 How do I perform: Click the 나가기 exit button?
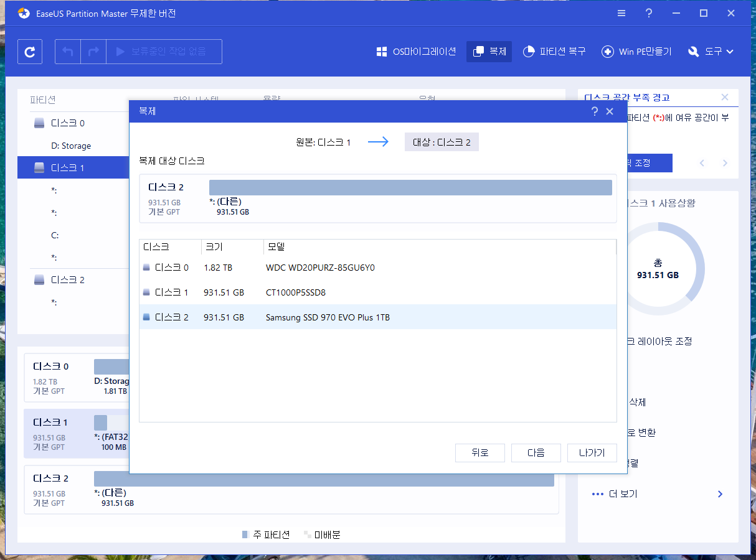[x=592, y=453]
